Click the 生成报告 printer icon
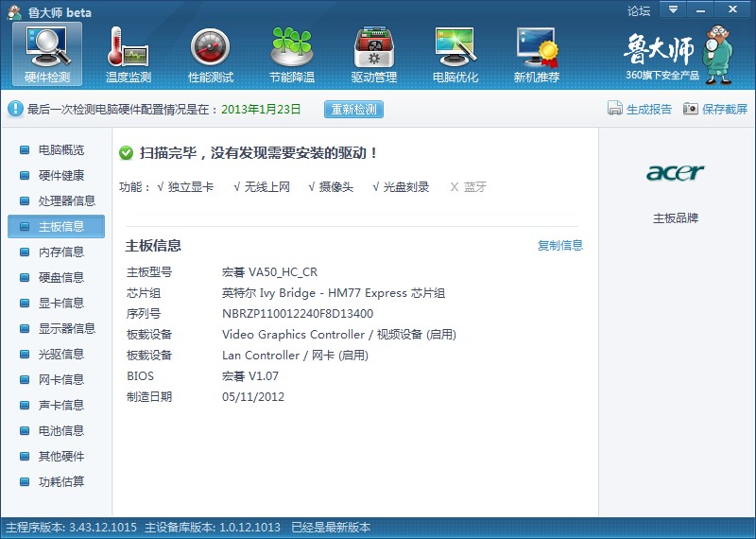756x539 pixels. click(615, 108)
